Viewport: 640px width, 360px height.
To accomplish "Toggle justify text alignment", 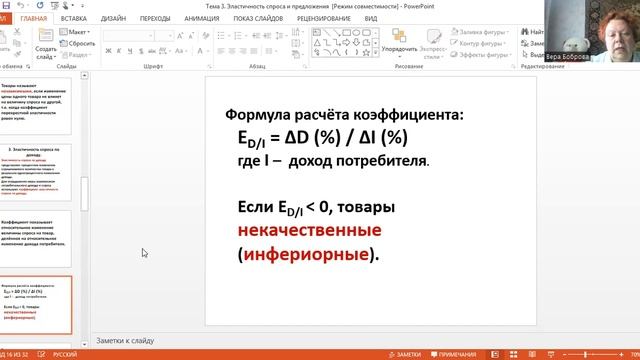I will 254,51.
